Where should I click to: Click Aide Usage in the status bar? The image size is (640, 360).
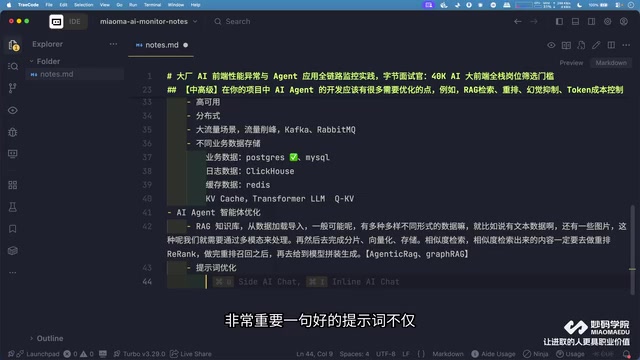[493, 354]
